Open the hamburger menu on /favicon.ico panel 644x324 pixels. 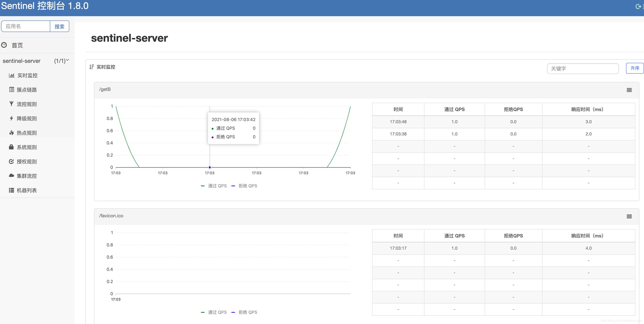tap(629, 217)
